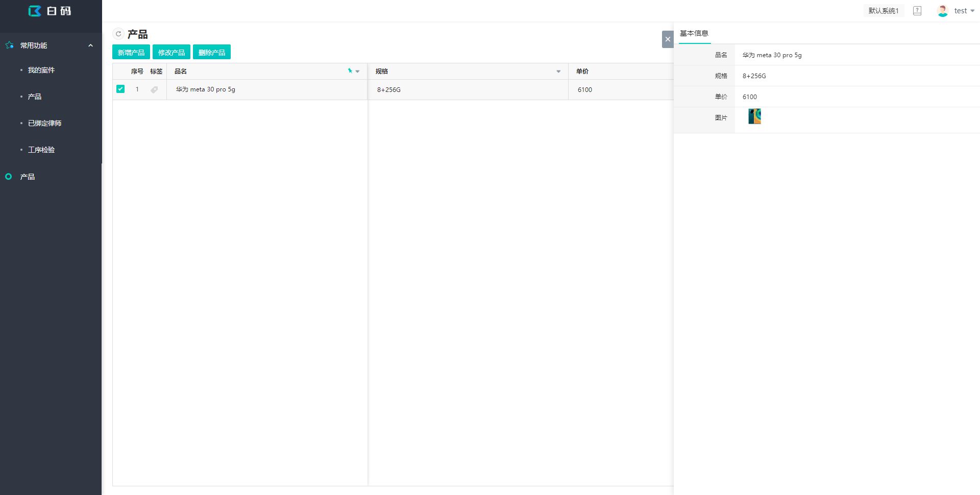Open 工序检验 in sidebar
980x495 pixels.
[x=41, y=150]
